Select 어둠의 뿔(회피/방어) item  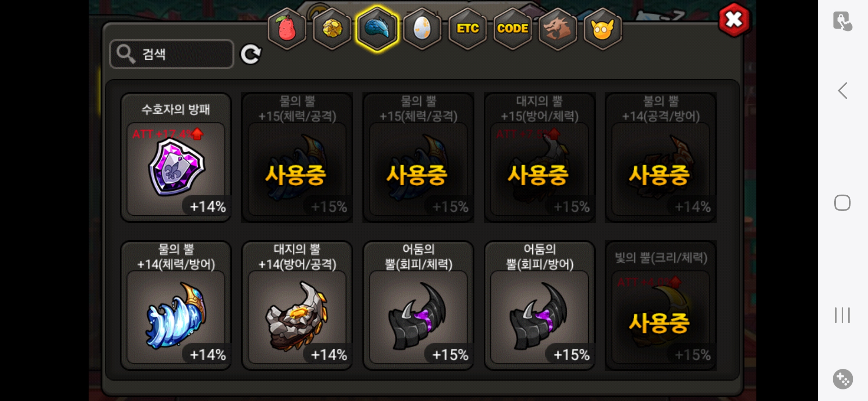pos(540,306)
